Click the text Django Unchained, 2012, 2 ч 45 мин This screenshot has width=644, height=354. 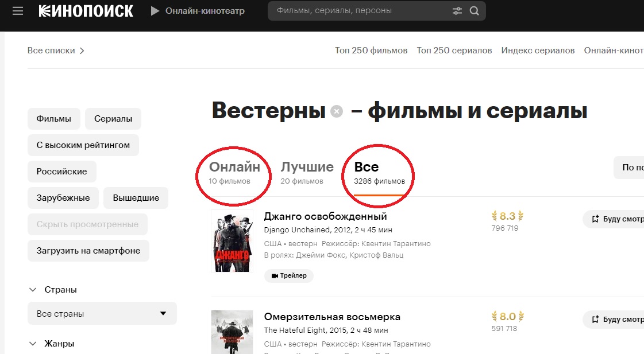[328, 229]
